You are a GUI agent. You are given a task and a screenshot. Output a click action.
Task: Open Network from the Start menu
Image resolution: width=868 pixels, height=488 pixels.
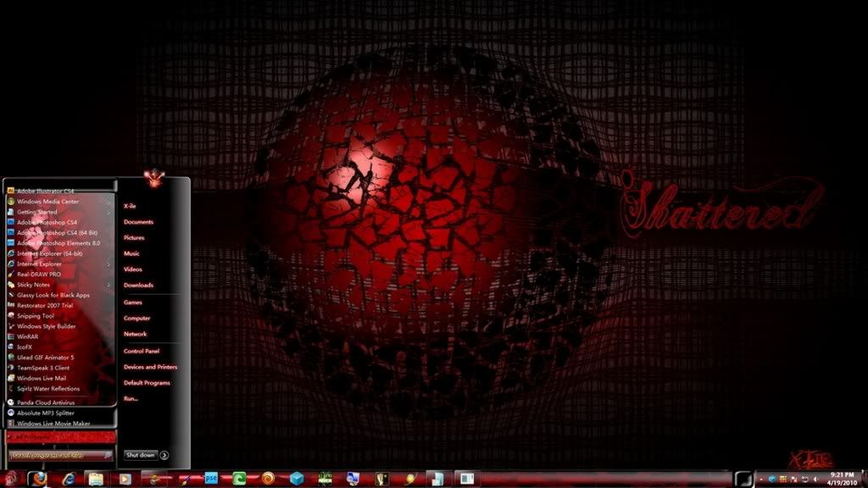pos(135,334)
